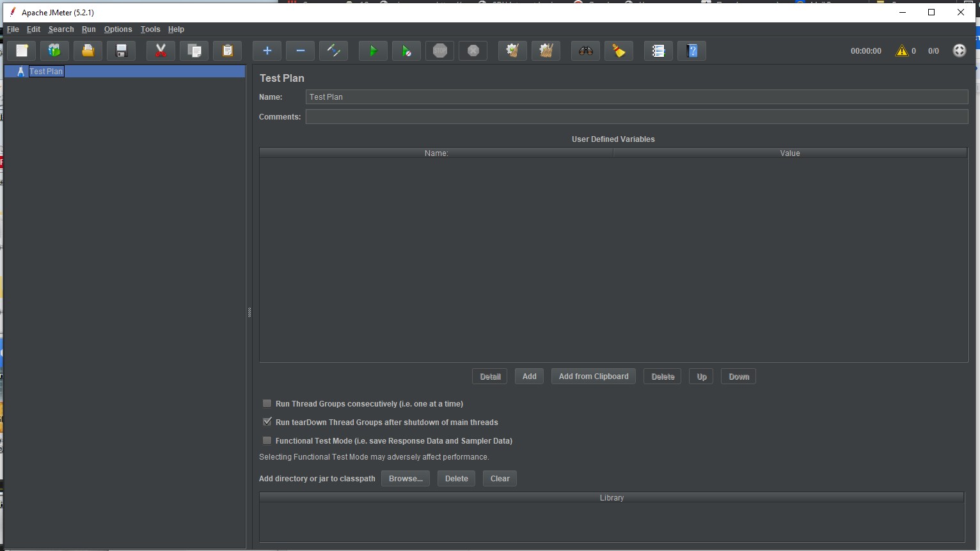The height and width of the screenshot is (551, 980).
Task: Click the New test plan icon
Action: point(22,51)
